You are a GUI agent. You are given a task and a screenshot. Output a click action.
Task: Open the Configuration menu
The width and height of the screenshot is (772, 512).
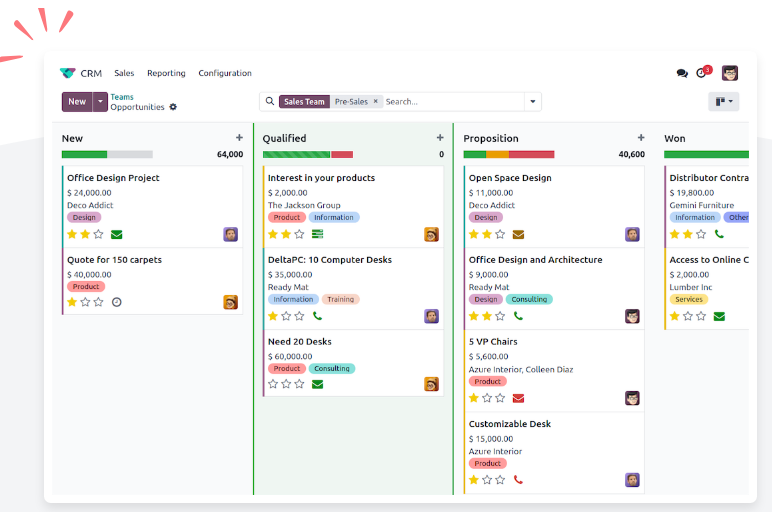tap(225, 73)
